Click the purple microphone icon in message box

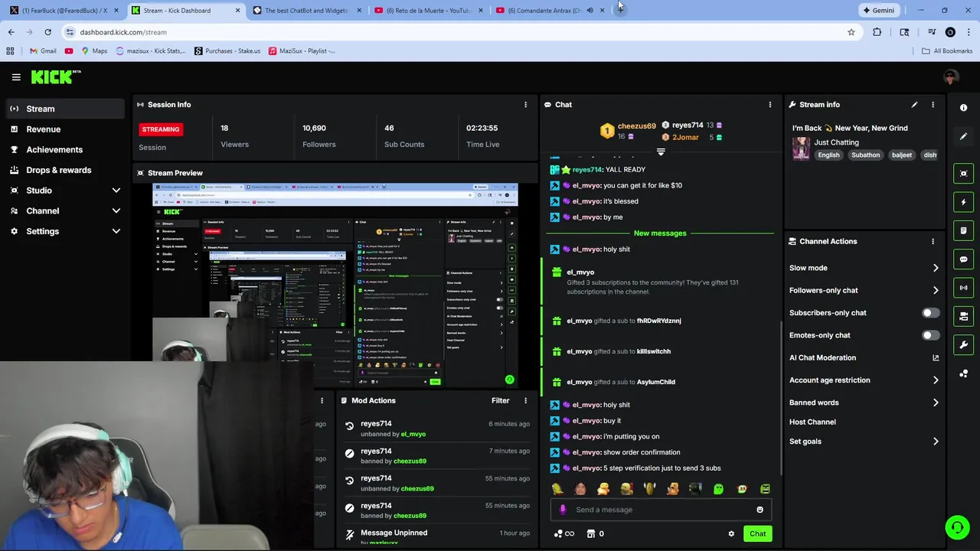[x=563, y=510]
